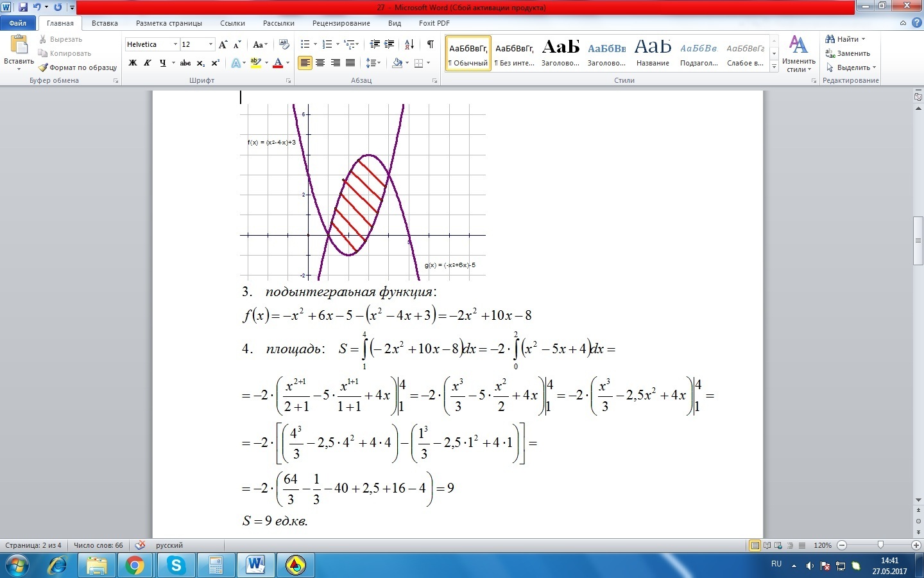Turn off left alignment (highlighted)
The width and height of the screenshot is (924, 578).
click(305, 63)
